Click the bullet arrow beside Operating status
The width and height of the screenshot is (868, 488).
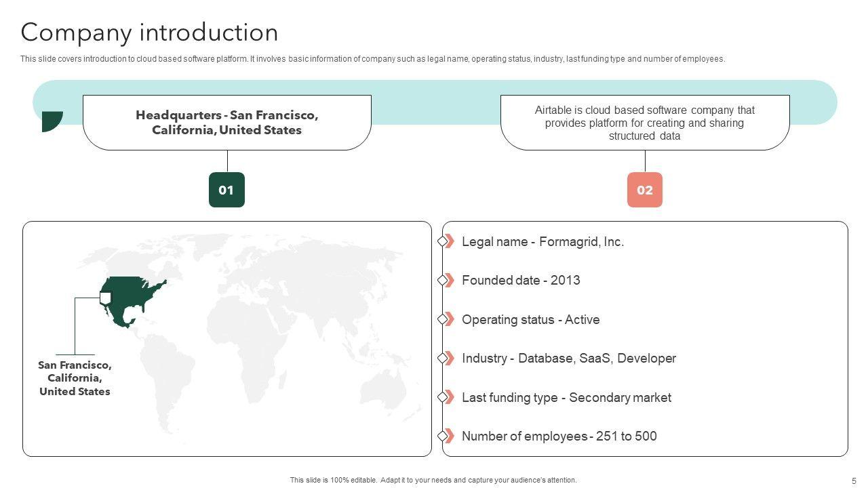click(x=447, y=319)
